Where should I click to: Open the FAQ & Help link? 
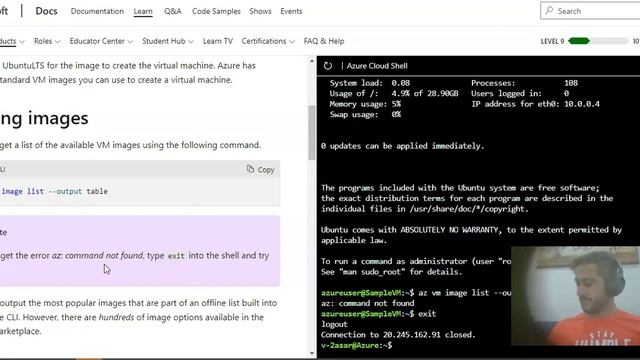coord(324,41)
